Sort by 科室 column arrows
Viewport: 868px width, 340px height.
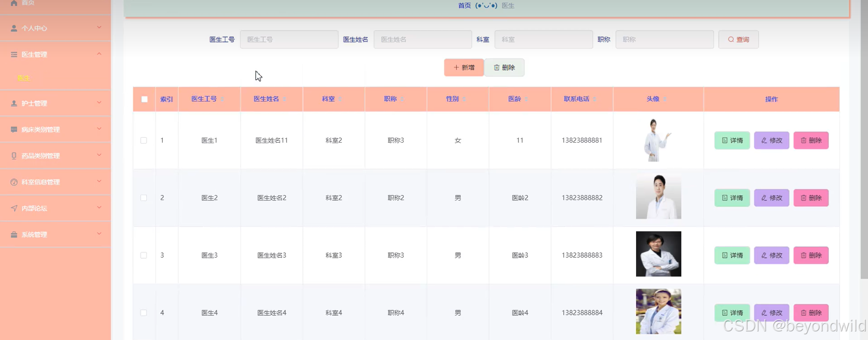[x=340, y=99]
